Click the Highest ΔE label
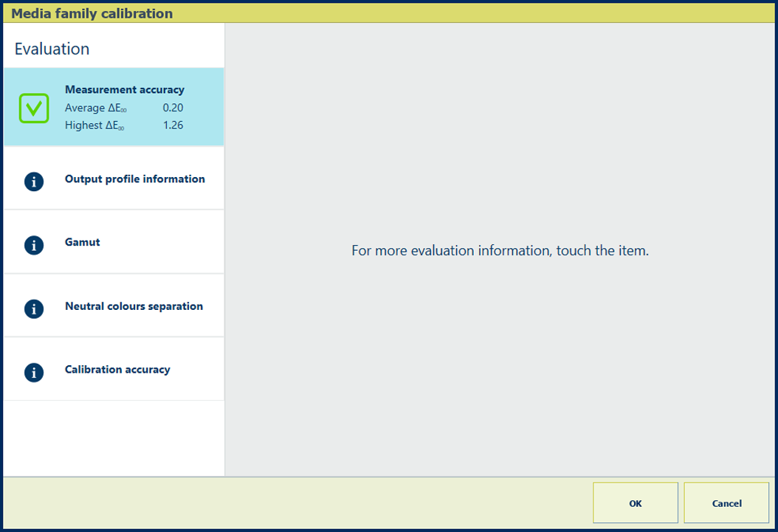 tap(94, 126)
